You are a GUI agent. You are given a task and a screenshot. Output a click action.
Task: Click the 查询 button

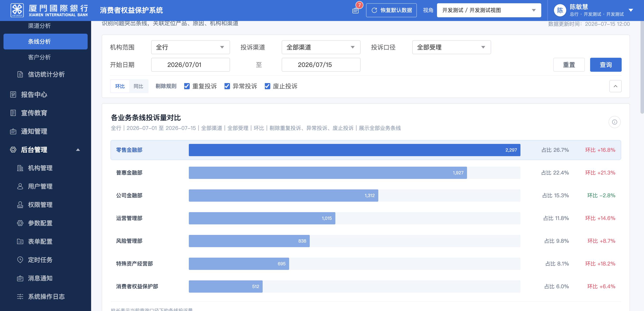606,65
